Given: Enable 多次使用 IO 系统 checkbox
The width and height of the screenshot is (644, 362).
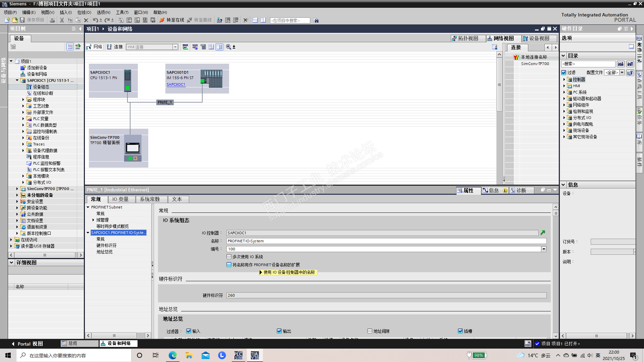Looking at the screenshot, I should 229,257.
